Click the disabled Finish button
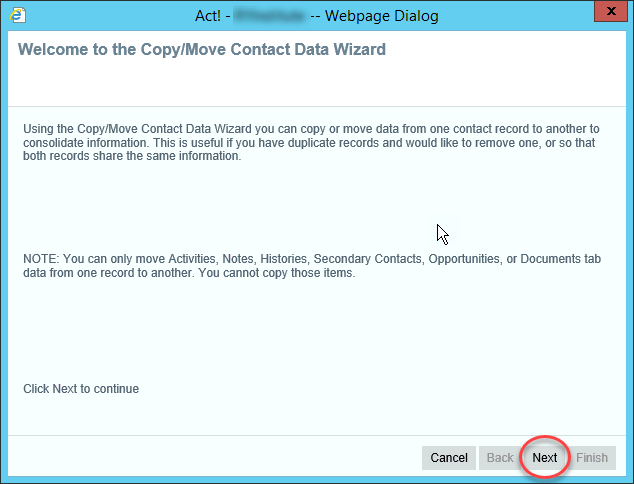This screenshot has width=634, height=484. tap(592, 458)
